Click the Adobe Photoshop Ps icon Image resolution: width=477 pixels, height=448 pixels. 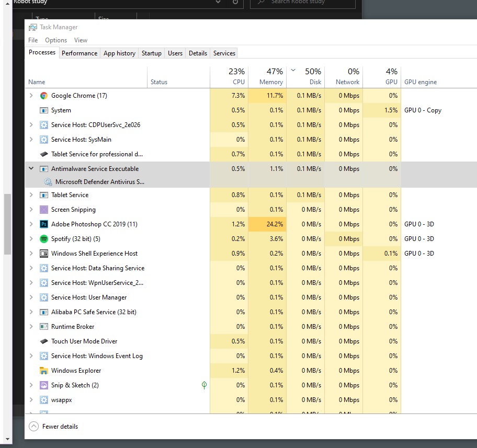pos(44,224)
